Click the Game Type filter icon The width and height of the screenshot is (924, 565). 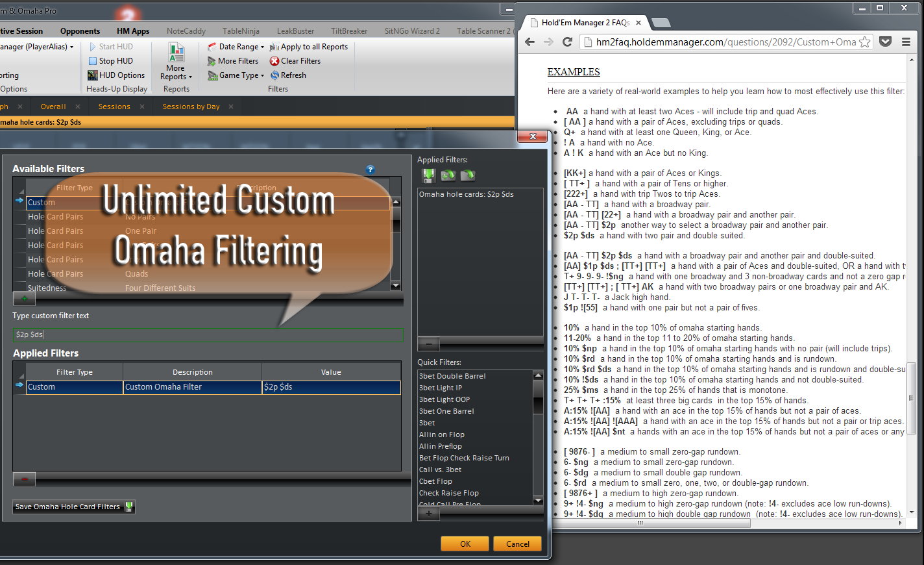(212, 75)
